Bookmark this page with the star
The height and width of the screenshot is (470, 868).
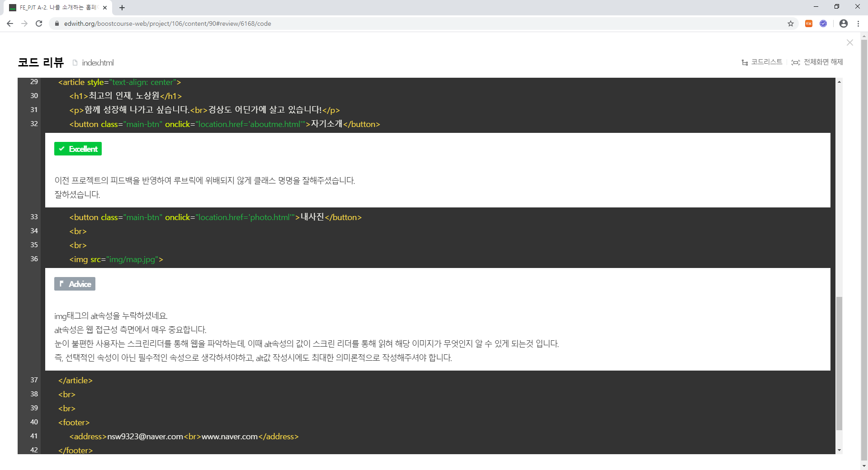(x=791, y=23)
